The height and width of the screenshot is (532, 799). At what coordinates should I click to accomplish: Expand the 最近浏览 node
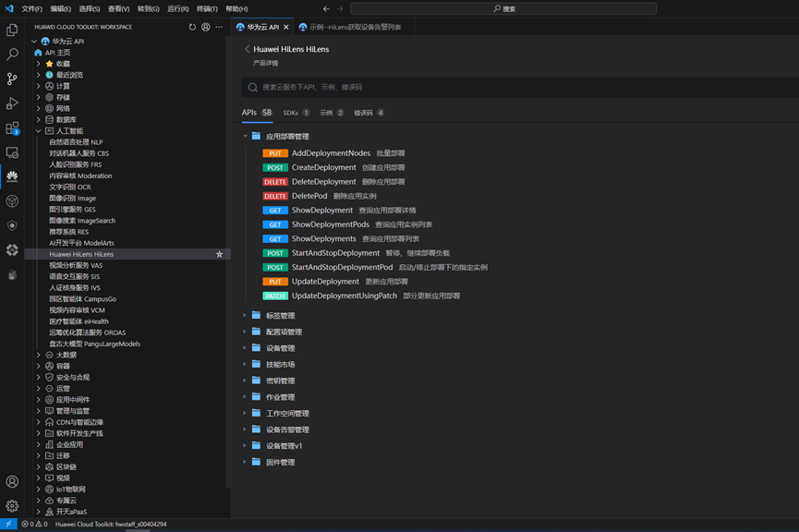coord(38,75)
